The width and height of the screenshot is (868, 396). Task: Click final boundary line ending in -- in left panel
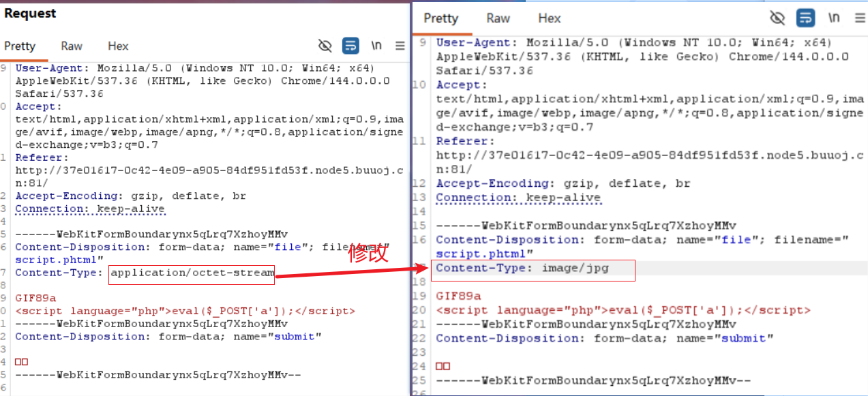click(x=158, y=374)
